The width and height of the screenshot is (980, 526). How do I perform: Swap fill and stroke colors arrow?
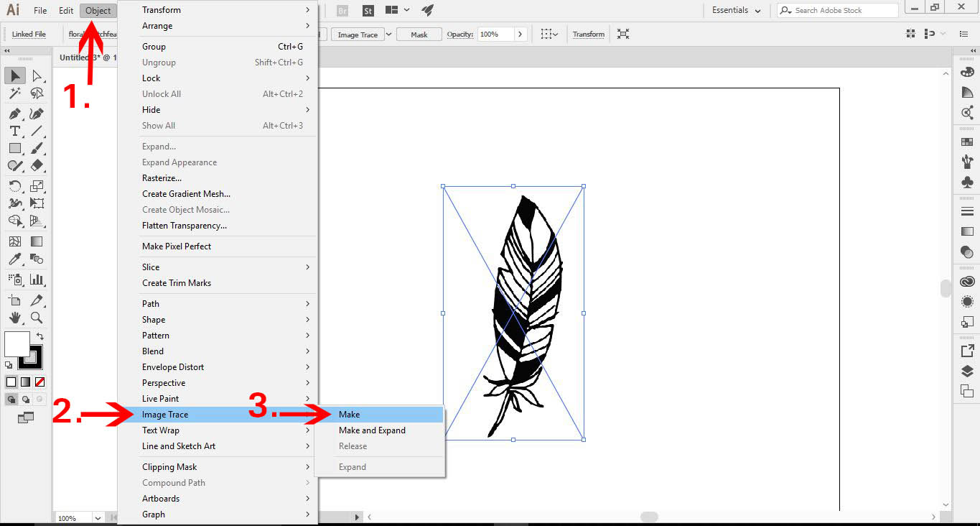point(41,336)
